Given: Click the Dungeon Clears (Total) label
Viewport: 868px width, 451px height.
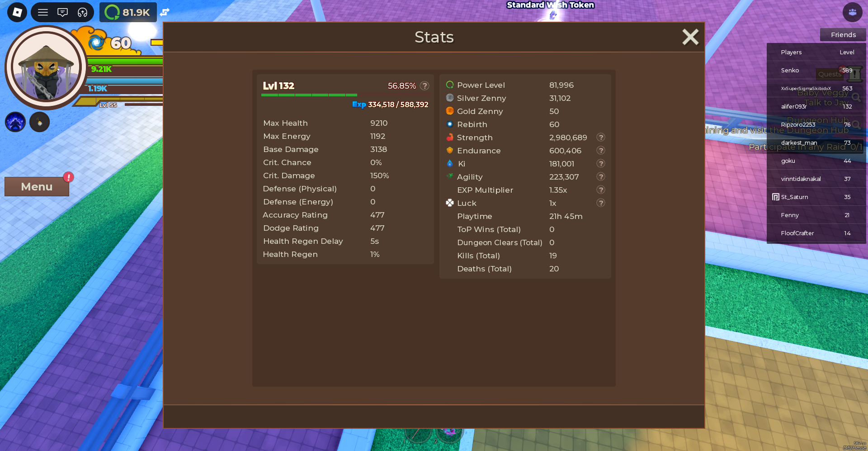Looking at the screenshot, I should [x=500, y=242].
